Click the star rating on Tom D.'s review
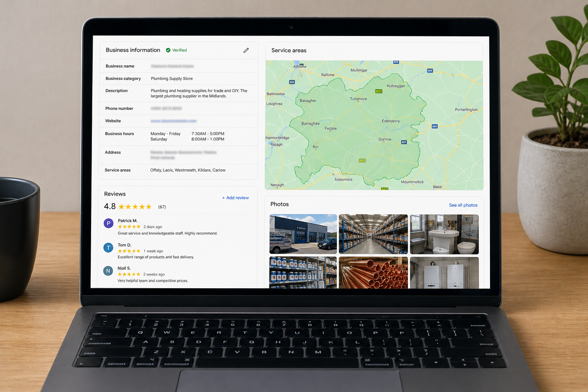Viewport: 588px width, 392px height. 129,251
